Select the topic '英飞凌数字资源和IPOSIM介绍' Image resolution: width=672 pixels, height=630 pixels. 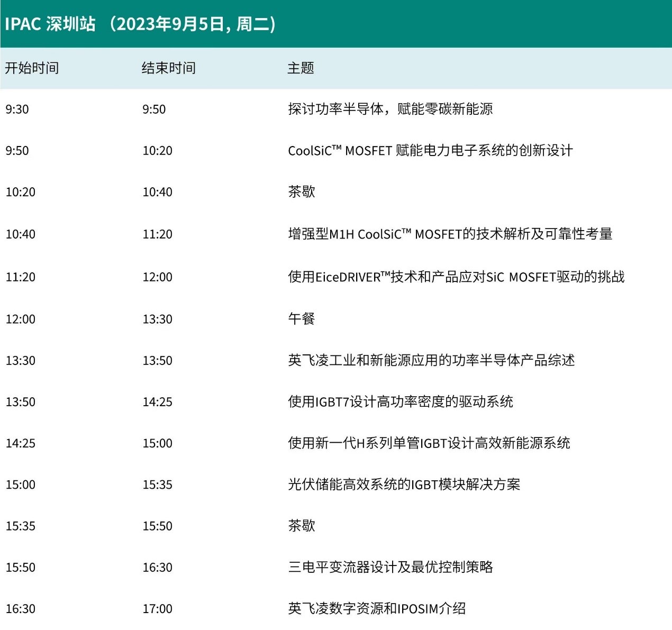click(x=377, y=608)
